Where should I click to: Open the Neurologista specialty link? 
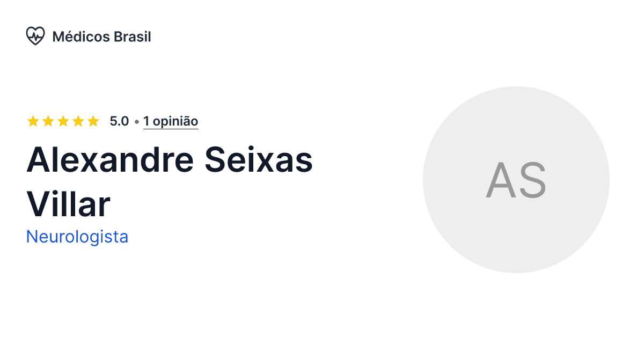(77, 237)
